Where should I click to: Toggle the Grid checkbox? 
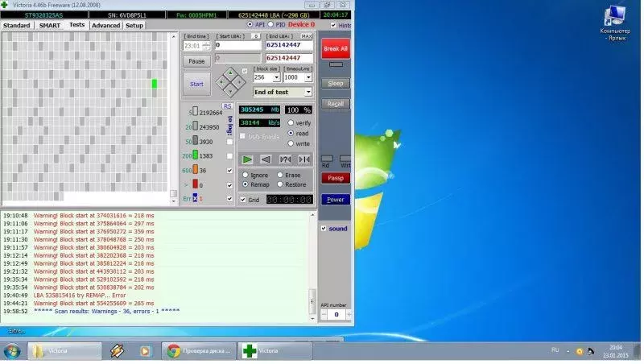coord(243,200)
